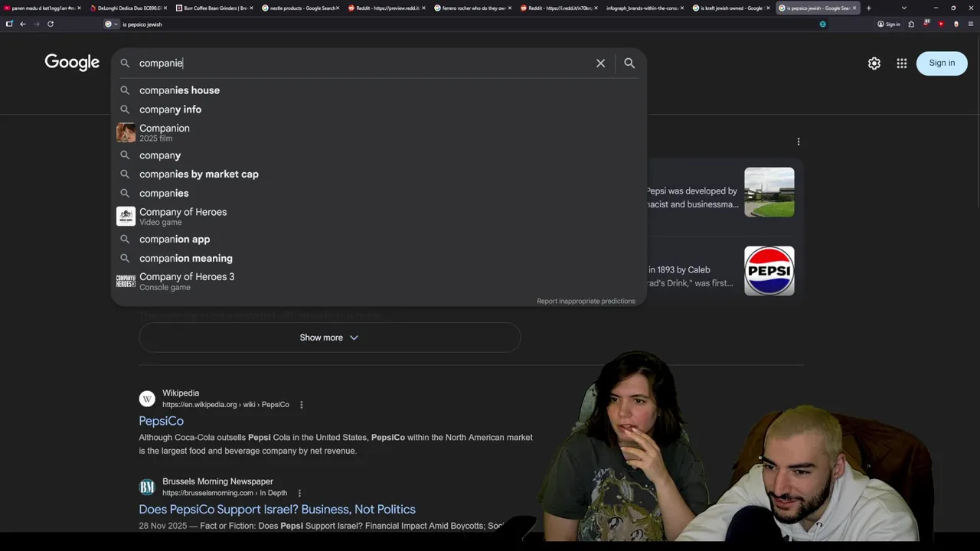
Task: Click browser toolbar Sign in account button
Action: pyautogui.click(x=889, y=24)
